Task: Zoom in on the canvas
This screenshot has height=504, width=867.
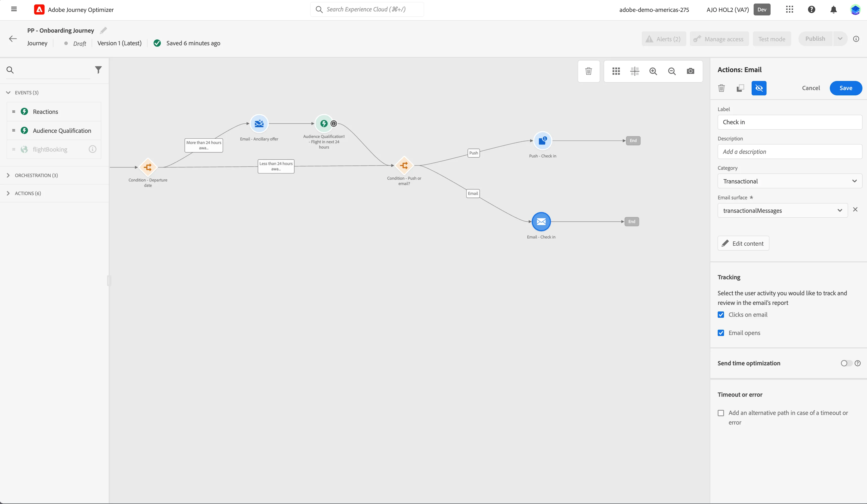Action: pos(653,71)
